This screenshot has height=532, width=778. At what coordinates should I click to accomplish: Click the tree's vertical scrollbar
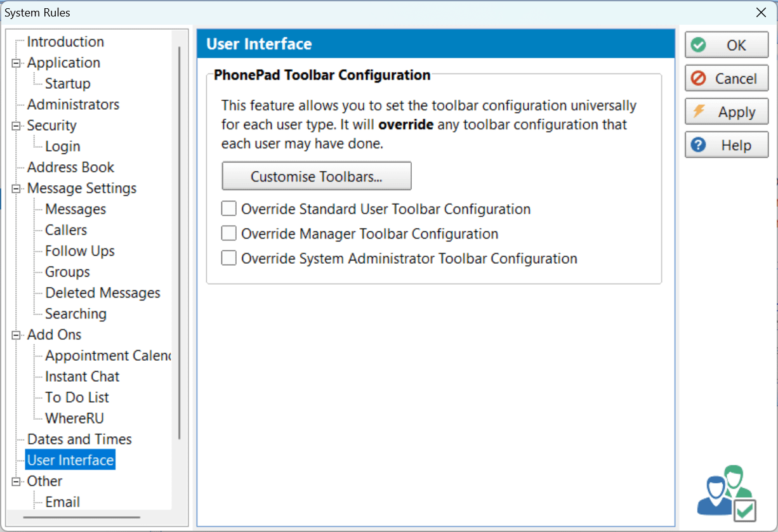point(180,243)
